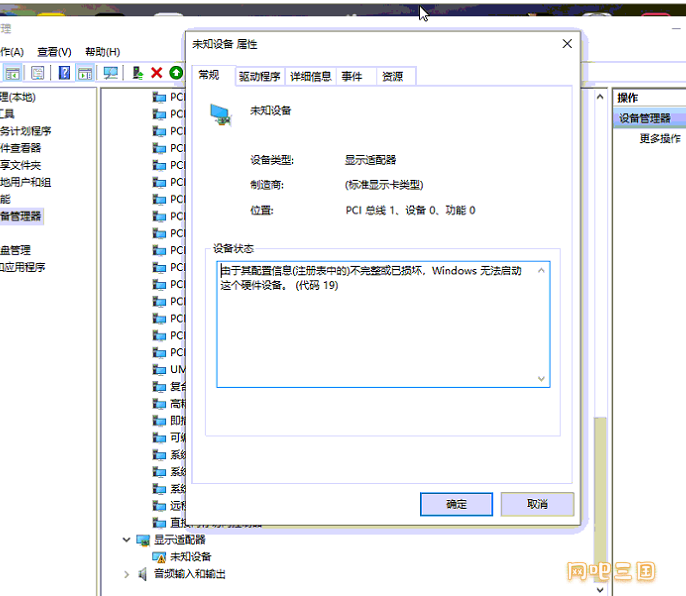
Task: Click device icon of the 高... tree row
Action: [x=159, y=404]
